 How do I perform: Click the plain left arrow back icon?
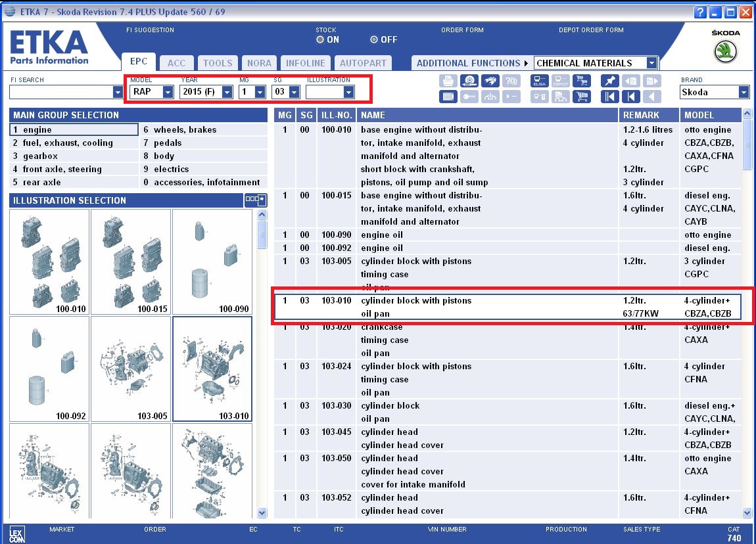[652, 97]
